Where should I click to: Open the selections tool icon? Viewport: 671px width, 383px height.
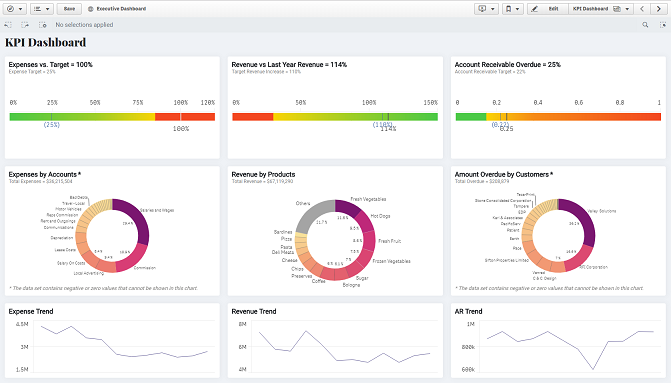point(662,25)
